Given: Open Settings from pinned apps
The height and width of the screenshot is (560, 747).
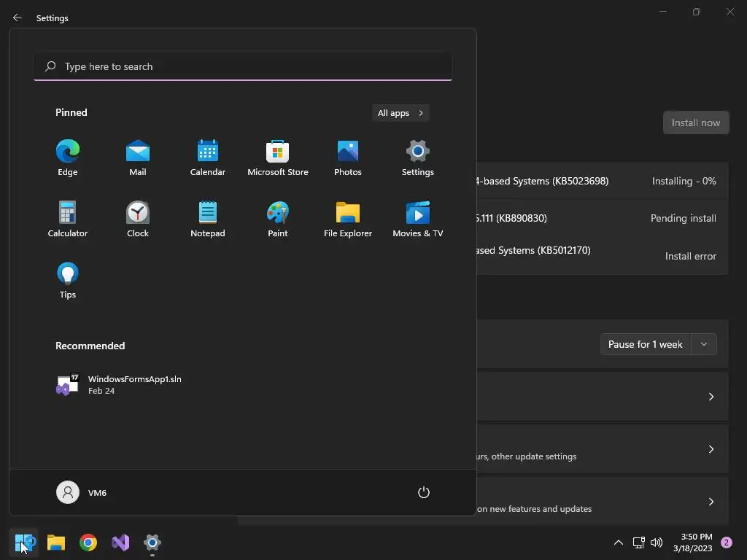Looking at the screenshot, I should tap(418, 158).
